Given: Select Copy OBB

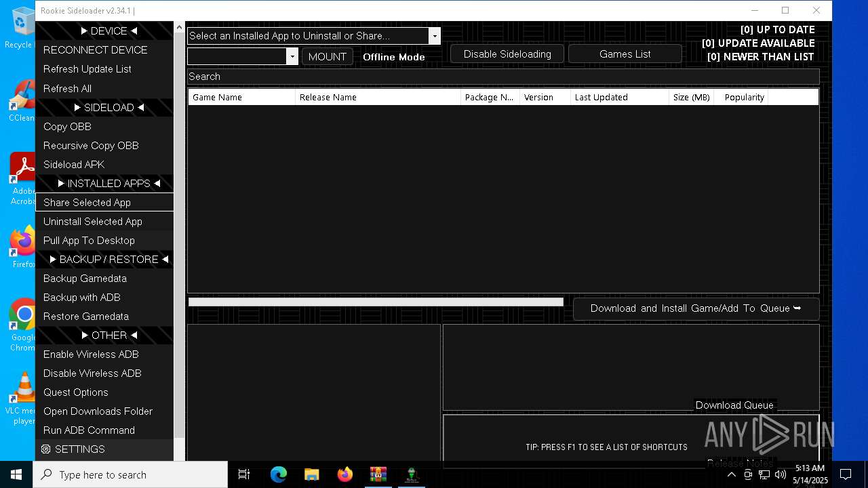Looking at the screenshot, I should point(104,126).
